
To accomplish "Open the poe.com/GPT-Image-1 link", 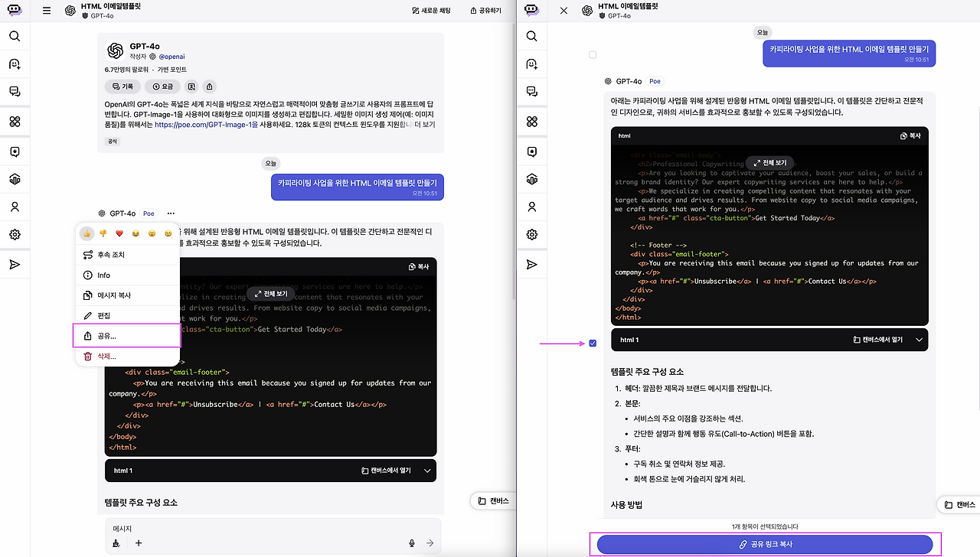I will [206, 124].
